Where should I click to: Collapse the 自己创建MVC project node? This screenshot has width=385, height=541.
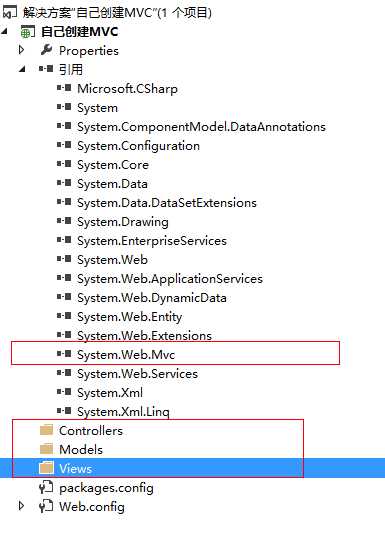(4, 32)
